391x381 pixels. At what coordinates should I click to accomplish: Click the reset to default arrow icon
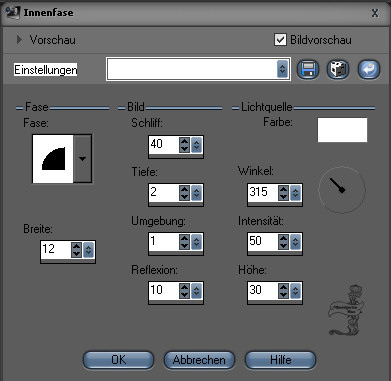coord(368,70)
